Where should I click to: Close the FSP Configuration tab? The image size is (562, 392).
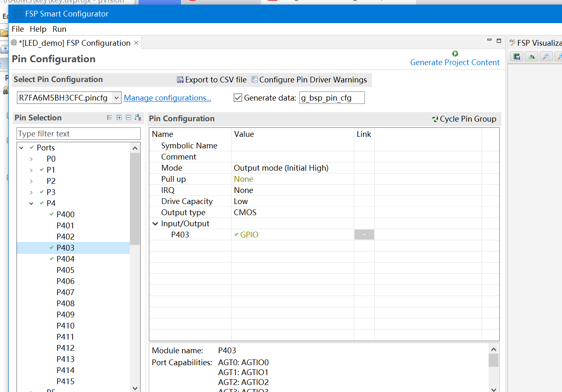coord(136,43)
